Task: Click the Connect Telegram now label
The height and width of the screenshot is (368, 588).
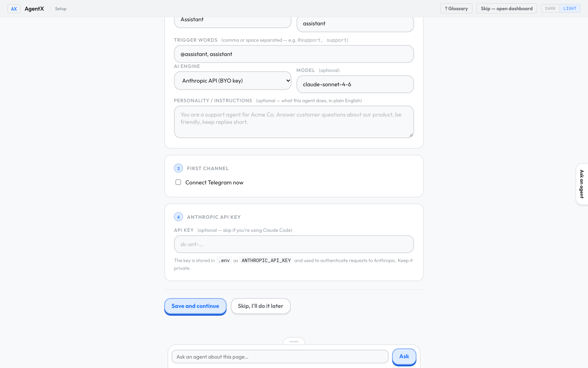Action: coord(214,183)
